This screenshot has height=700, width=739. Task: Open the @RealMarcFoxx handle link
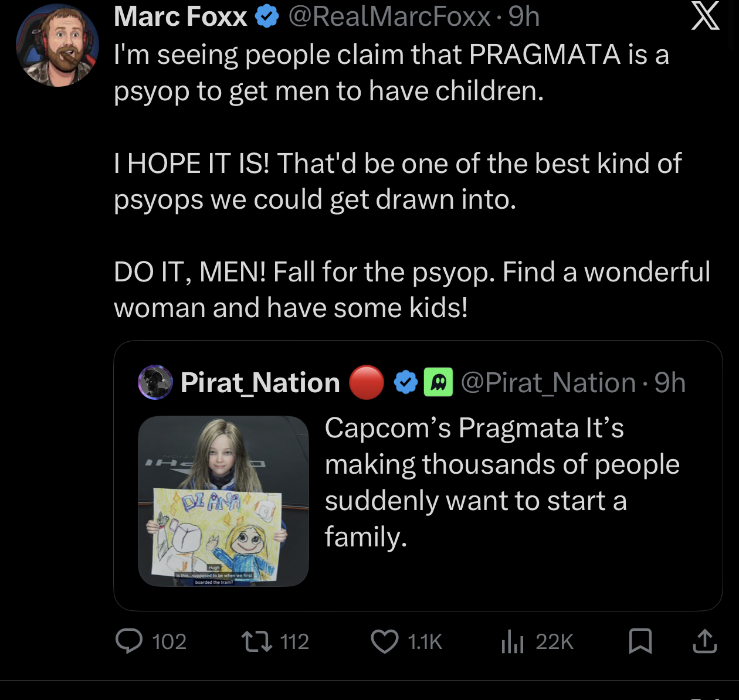coord(389,16)
